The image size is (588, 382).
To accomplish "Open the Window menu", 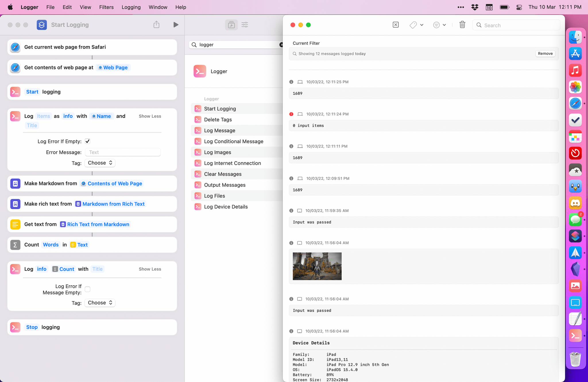I will tap(158, 7).
